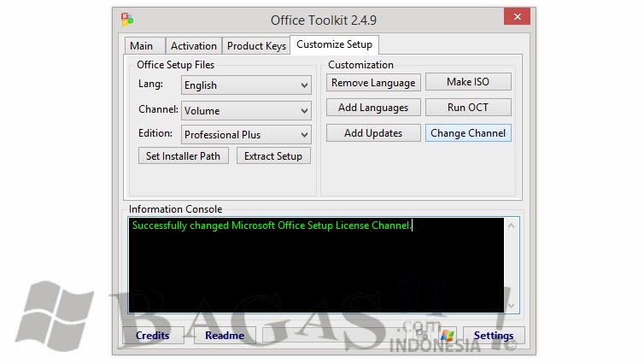The height and width of the screenshot is (363, 644).
Task: Click the Office Toolkit title bar icon
Action: 127,20
